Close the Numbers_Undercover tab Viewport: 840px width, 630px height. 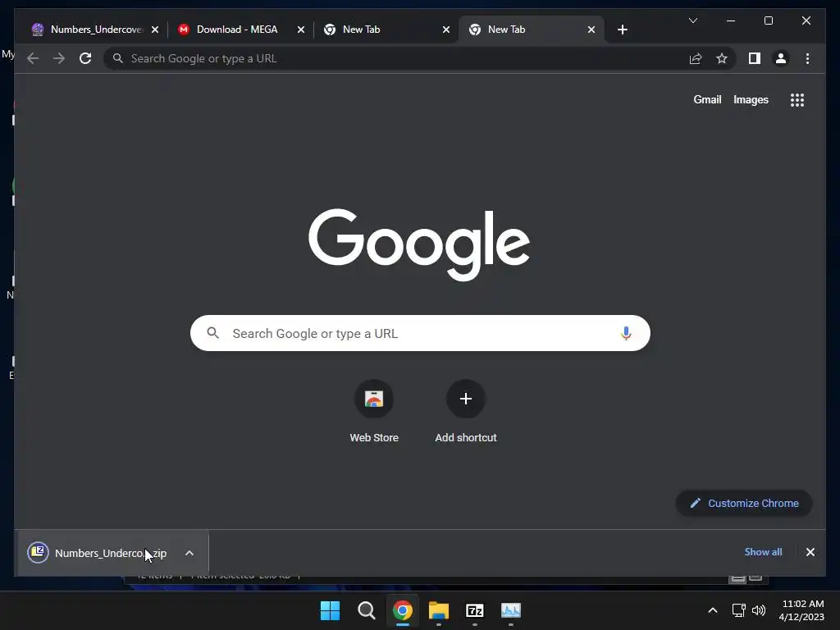point(155,30)
